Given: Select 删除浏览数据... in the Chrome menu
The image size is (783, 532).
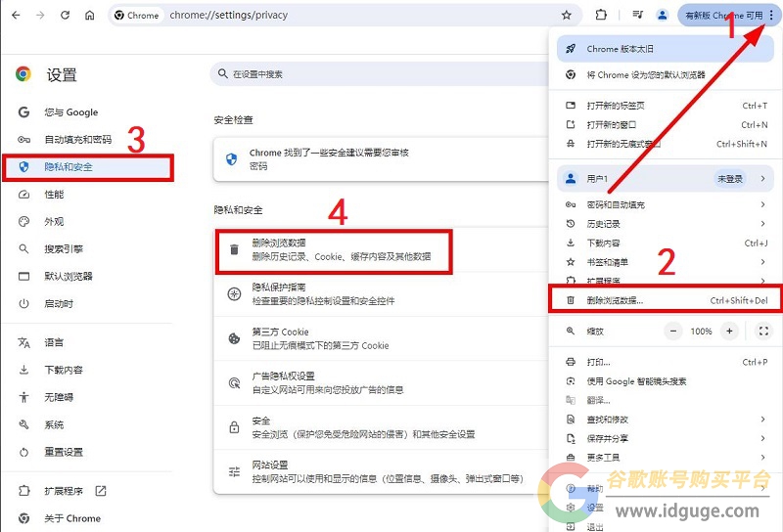Looking at the screenshot, I should [x=666, y=300].
